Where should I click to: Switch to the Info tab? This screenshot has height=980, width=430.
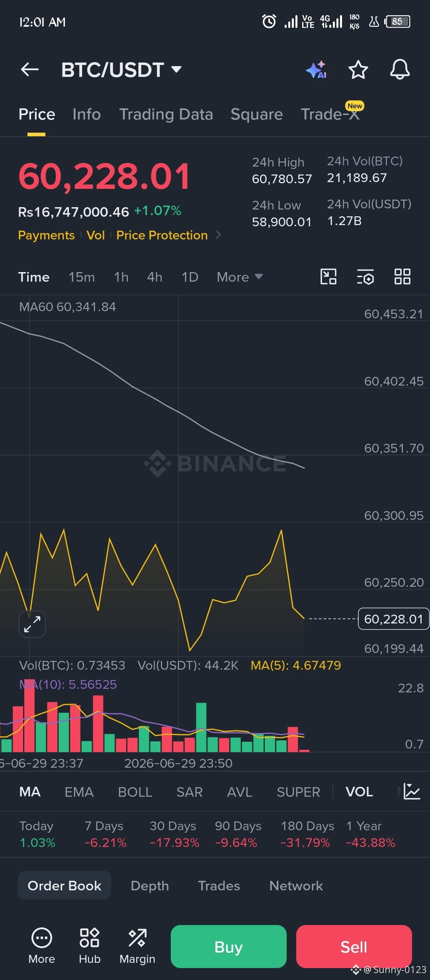(87, 114)
